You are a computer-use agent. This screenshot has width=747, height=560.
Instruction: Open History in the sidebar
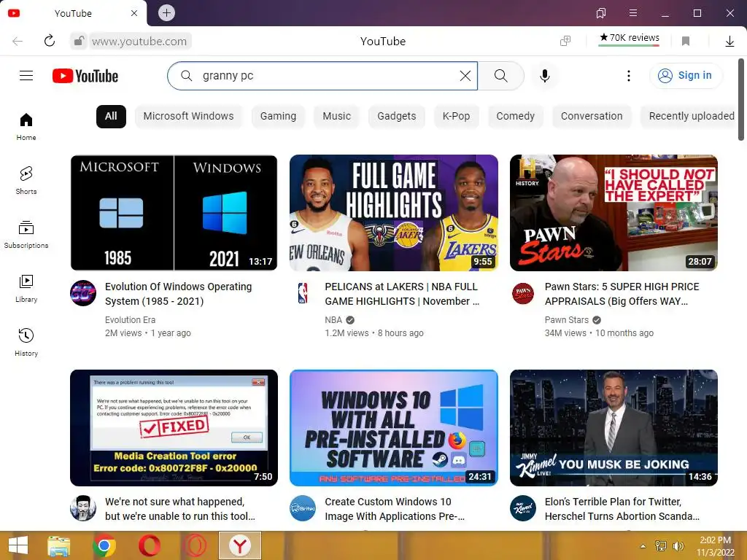[x=26, y=343]
